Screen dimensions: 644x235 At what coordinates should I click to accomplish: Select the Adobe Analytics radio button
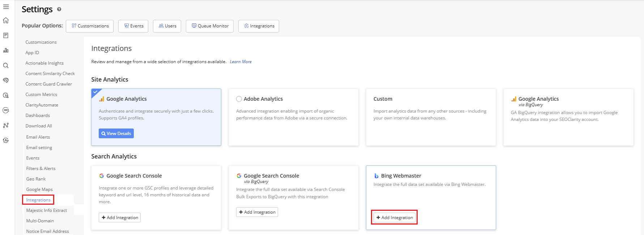[x=239, y=99]
